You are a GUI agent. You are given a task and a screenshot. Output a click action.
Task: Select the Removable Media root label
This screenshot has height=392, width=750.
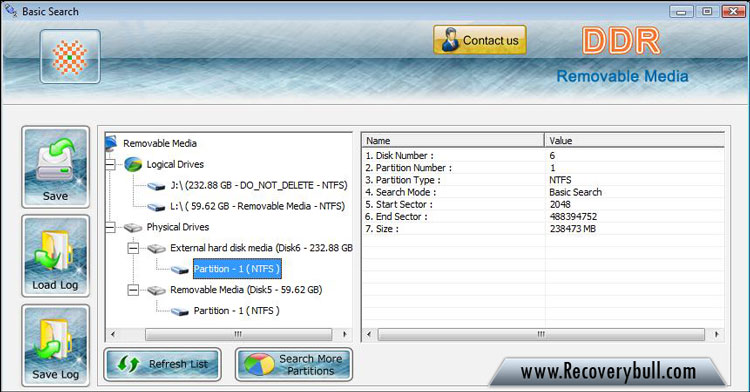point(160,143)
